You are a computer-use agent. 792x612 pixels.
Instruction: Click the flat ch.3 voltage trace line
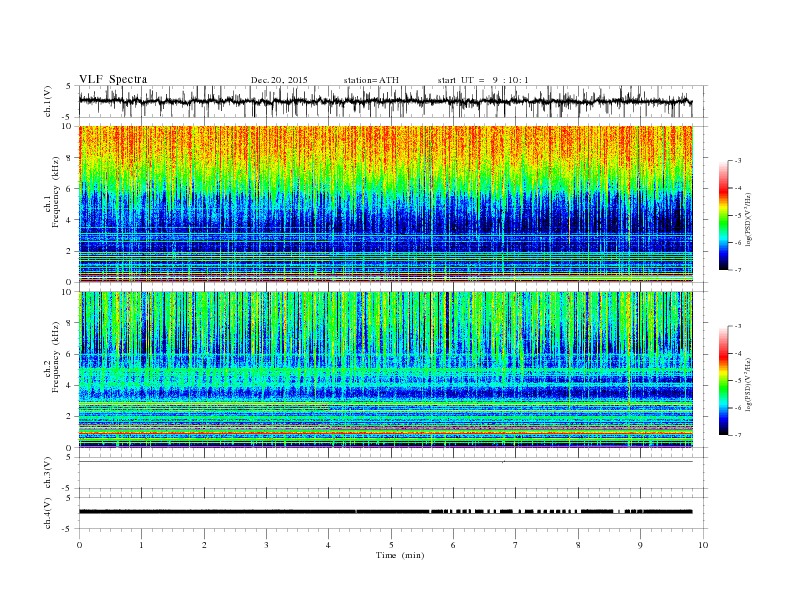click(385, 462)
